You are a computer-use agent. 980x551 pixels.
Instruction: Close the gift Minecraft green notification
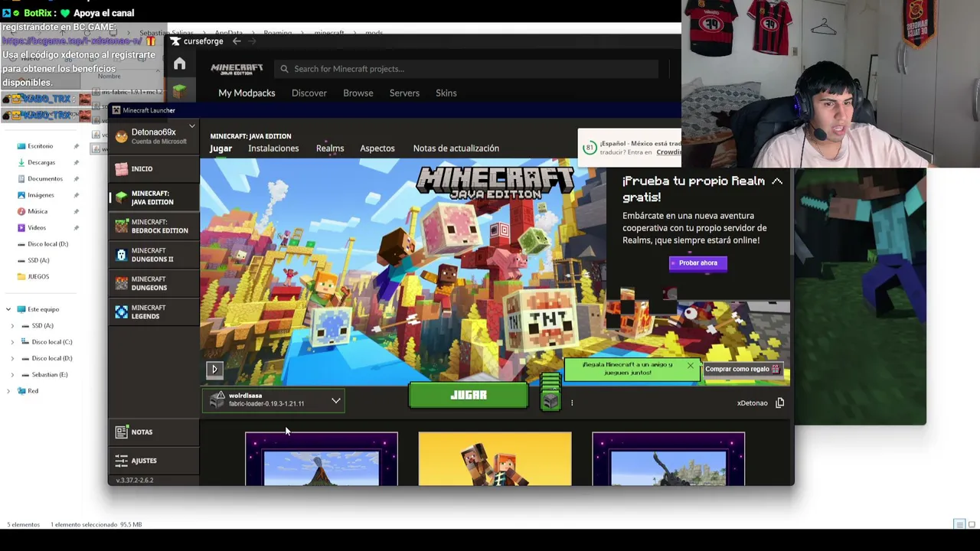point(690,366)
